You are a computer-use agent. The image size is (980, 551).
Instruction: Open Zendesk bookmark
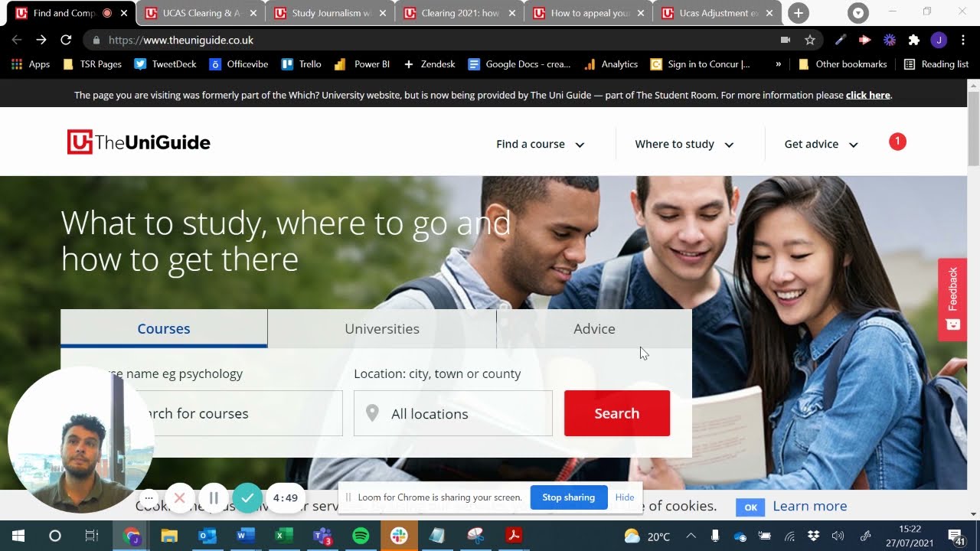point(430,64)
